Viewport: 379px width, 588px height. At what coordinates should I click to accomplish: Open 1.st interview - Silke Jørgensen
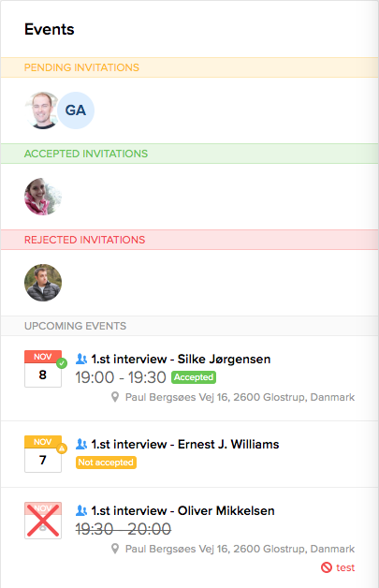point(181,359)
